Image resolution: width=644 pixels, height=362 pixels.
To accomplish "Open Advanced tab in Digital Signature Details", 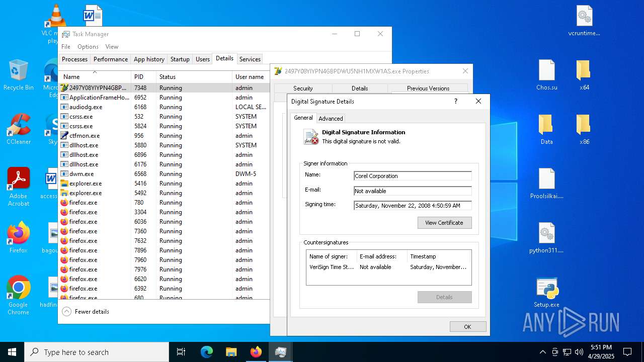I will click(x=331, y=119).
